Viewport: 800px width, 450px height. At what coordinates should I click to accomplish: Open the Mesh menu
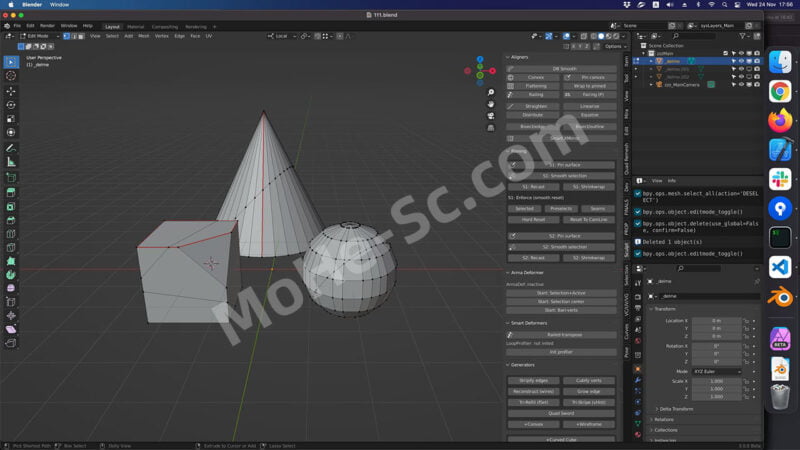click(x=144, y=36)
